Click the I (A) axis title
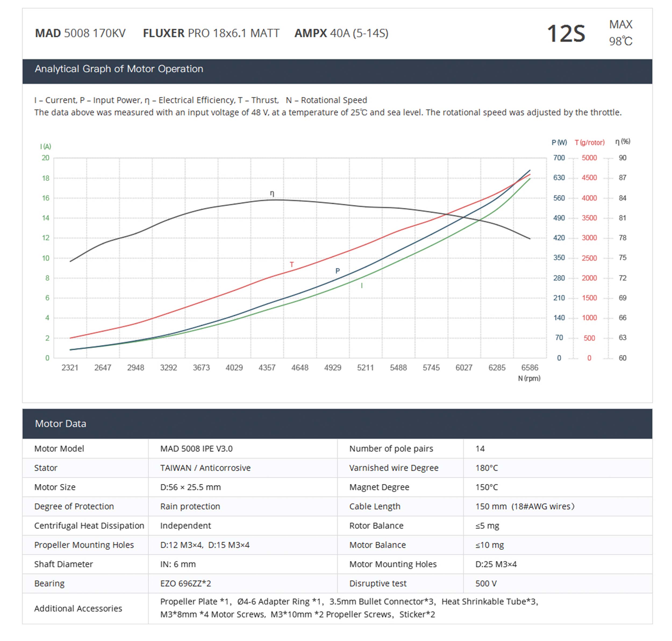This screenshot has height=641, width=672. (x=45, y=147)
